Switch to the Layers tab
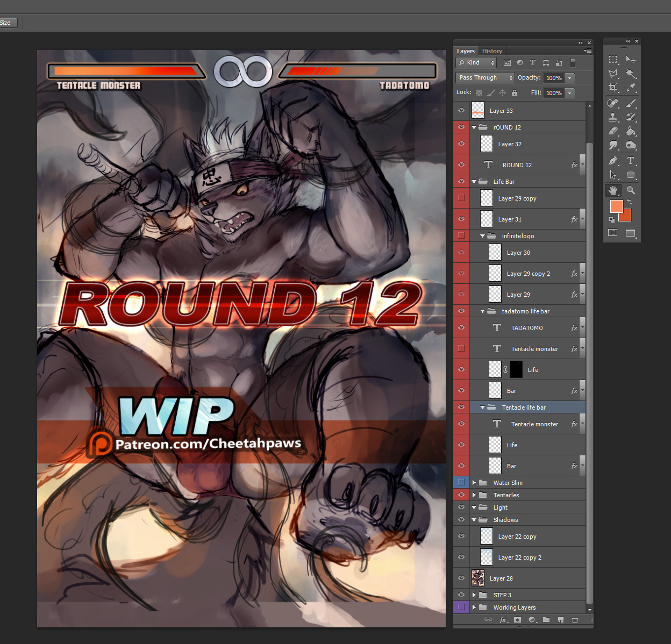This screenshot has height=644, width=671. click(466, 51)
